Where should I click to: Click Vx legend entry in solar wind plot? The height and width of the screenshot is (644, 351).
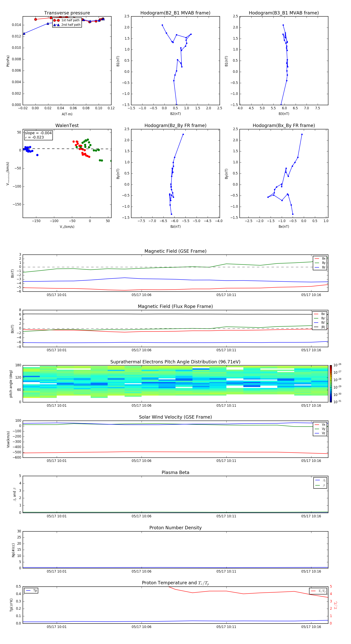point(320,424)
